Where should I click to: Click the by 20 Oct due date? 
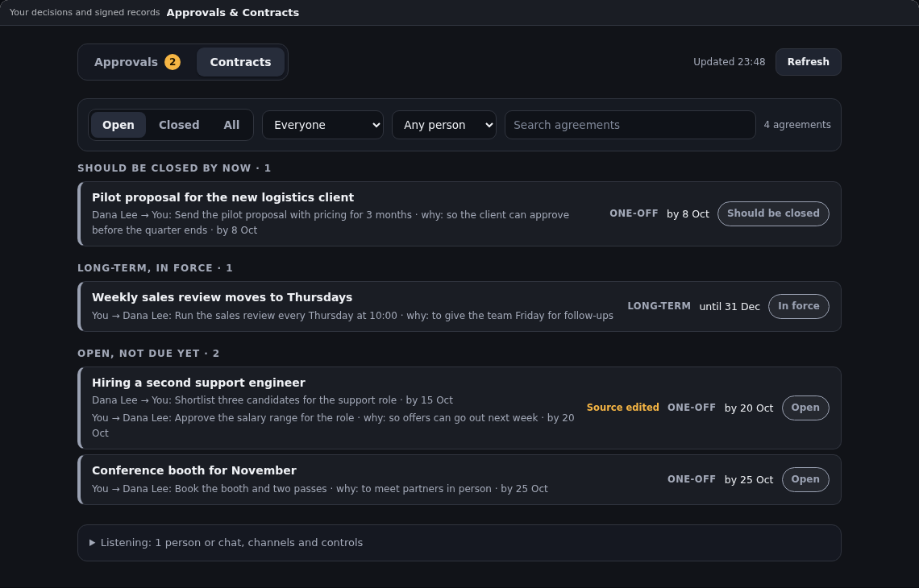coord(748,408)
